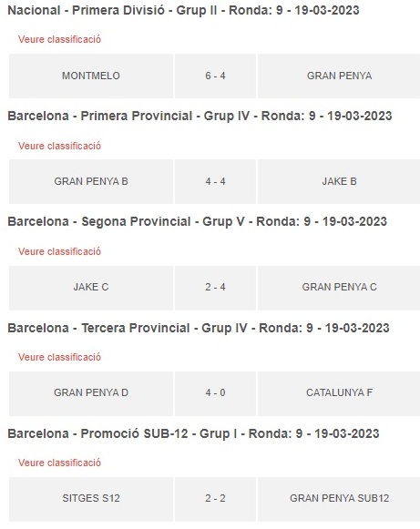Open Veure classificació under Segona Provincial Grup V
Image resolution: width=420 pixels, height=529 pixels.
tap(59, 251)
